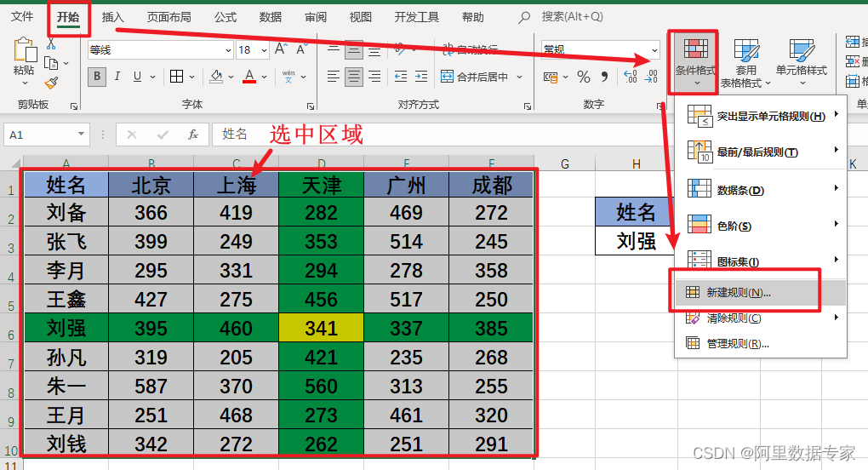
Task: Open the 图标集 icon sets submenu
Action: (761, 261)
